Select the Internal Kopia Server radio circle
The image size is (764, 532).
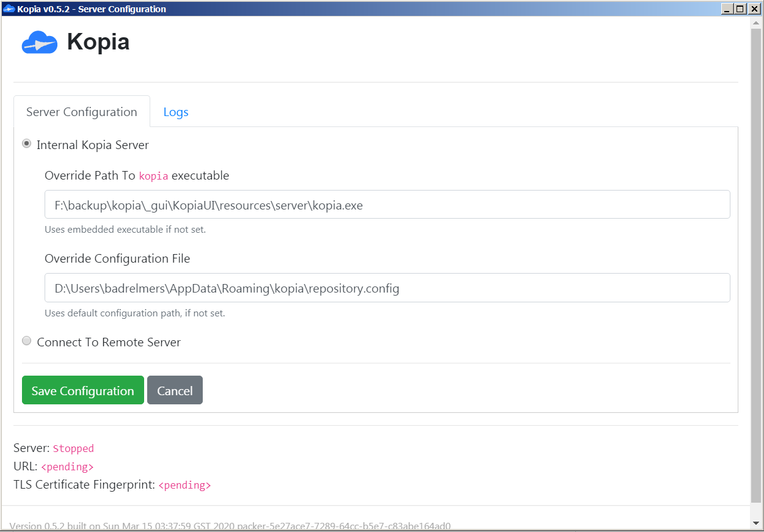click(26, 144)
